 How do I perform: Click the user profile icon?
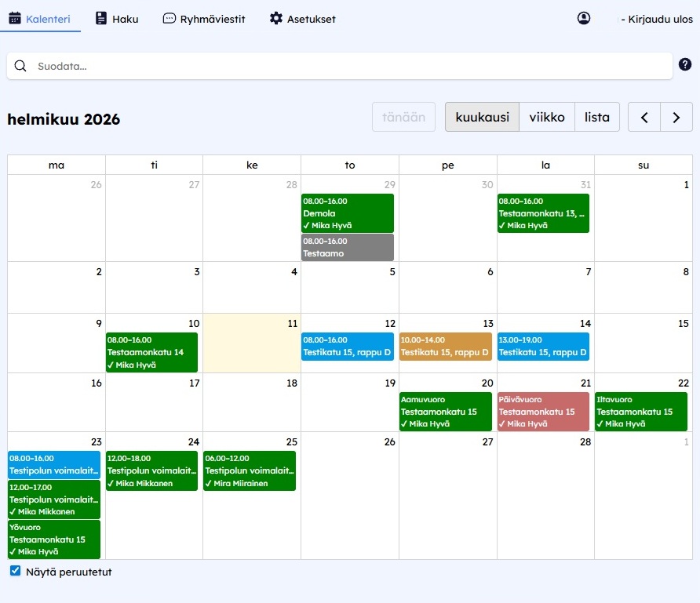click(583, 17)
